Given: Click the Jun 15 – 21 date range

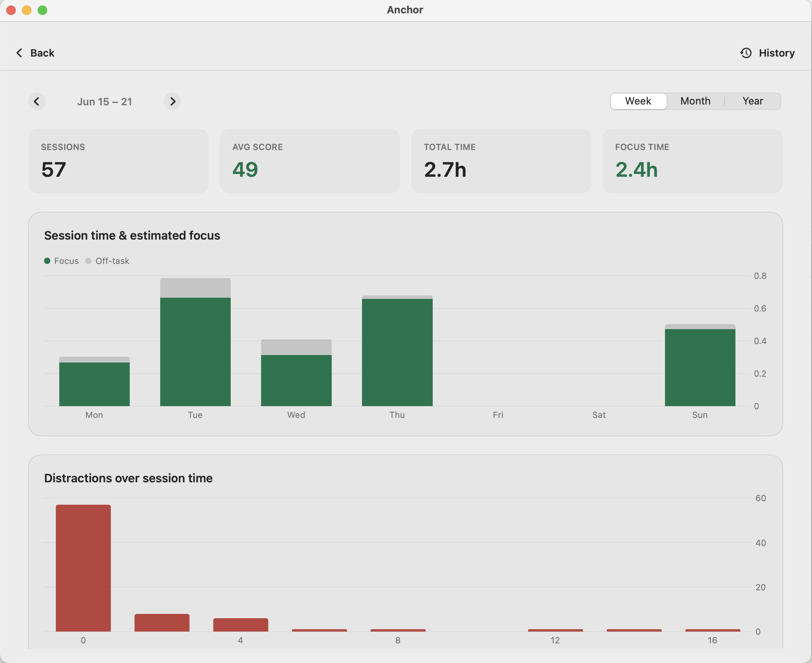Looking at the screenshot, I should (105, 102).
